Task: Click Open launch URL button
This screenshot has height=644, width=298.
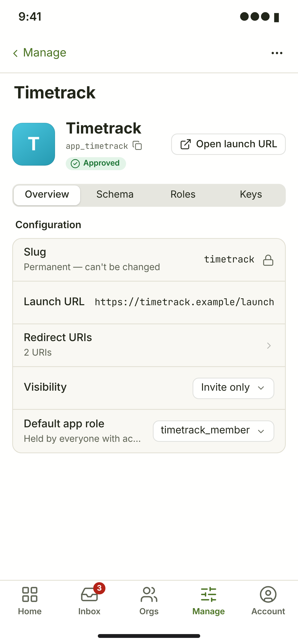Action: pyautogui.click(x=228, y=144)
